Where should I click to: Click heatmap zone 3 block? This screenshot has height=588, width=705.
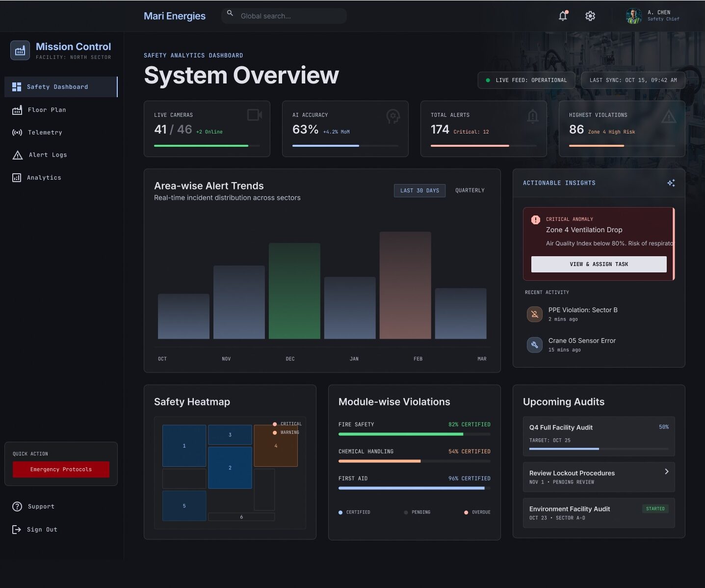(230, 435)
